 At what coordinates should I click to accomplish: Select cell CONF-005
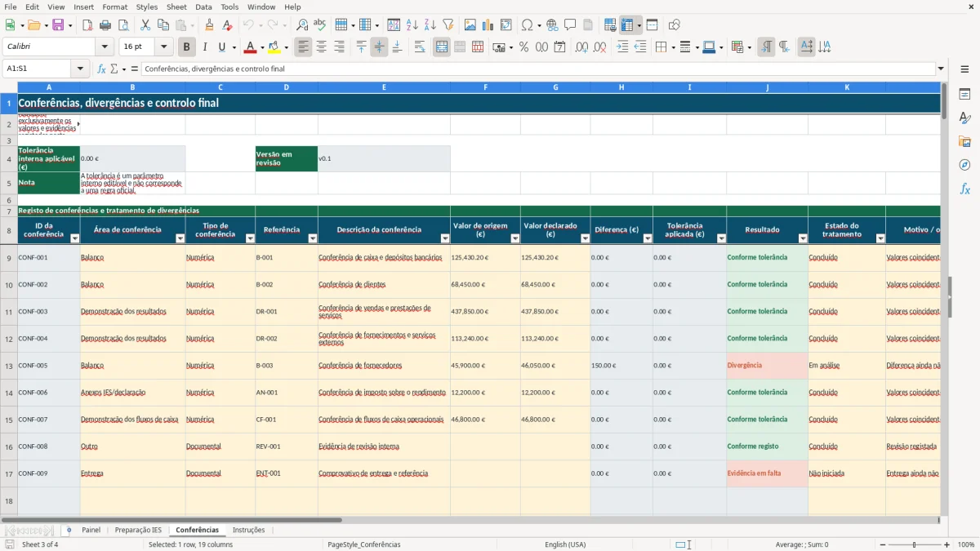pos(49,366)
